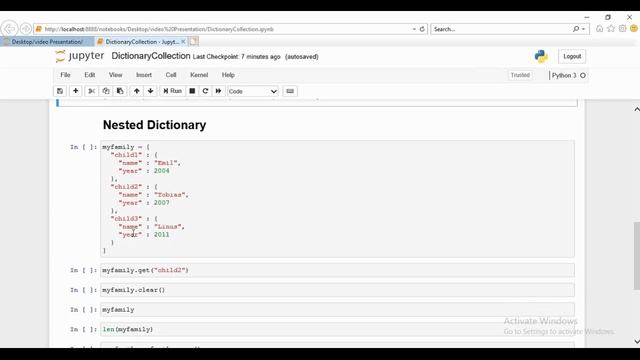The height and width of the screenshot is (360, 640).
Task: Click the page vertical scrollbar thumb
Action: 636,256
